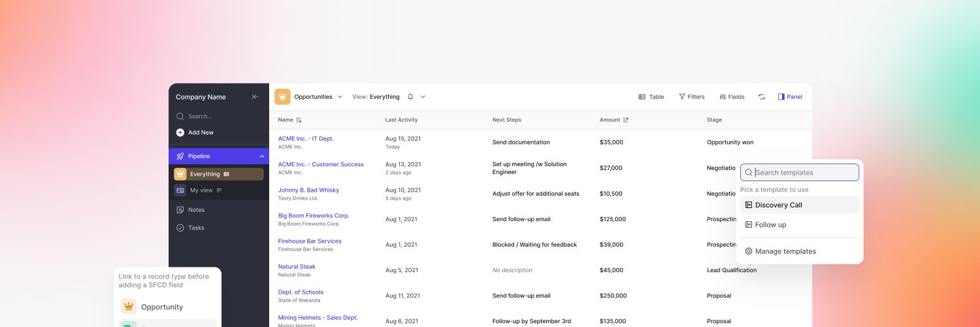Select My view in sidebar
The height and width of the screenshot is (327, 980).
click(201, 190)
